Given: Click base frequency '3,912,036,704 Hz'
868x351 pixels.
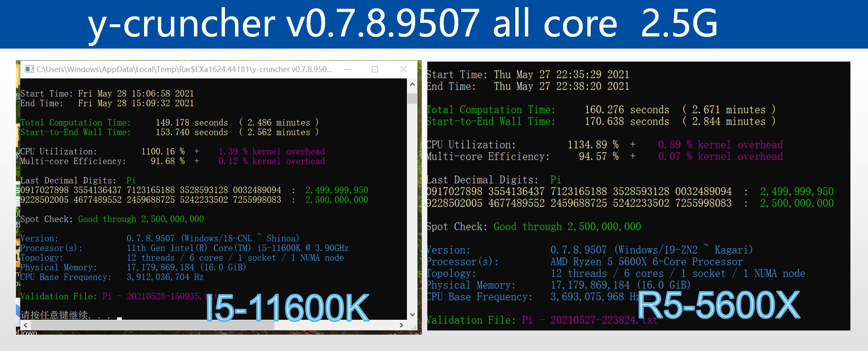Looking at the screenshot, I should [x=165, y=277].
